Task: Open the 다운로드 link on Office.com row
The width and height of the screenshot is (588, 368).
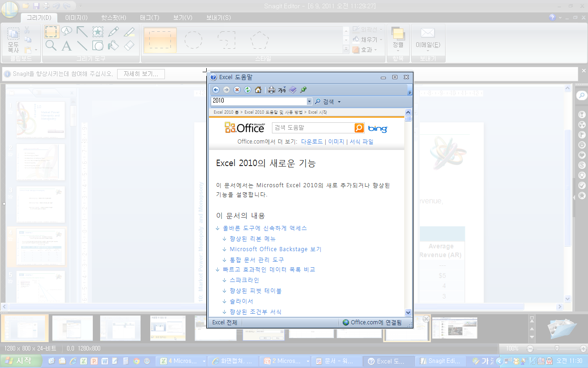Action: click(x=312, y=142)
